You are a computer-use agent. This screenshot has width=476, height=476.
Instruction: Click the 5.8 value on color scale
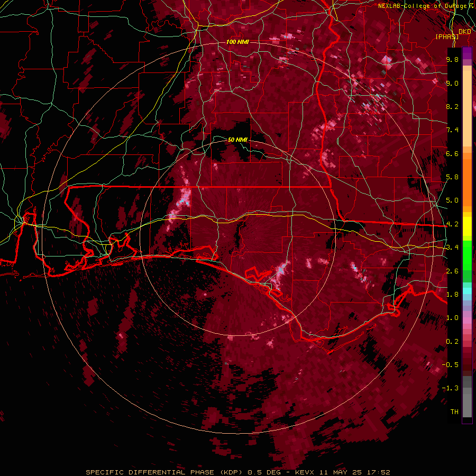[x=452, y=177]
